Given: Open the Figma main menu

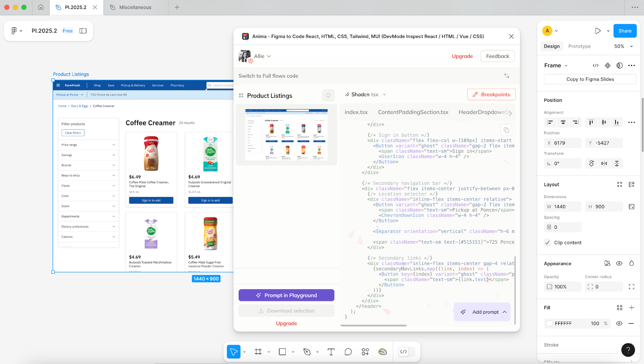Looking at the screenshot, I should 16,31.
